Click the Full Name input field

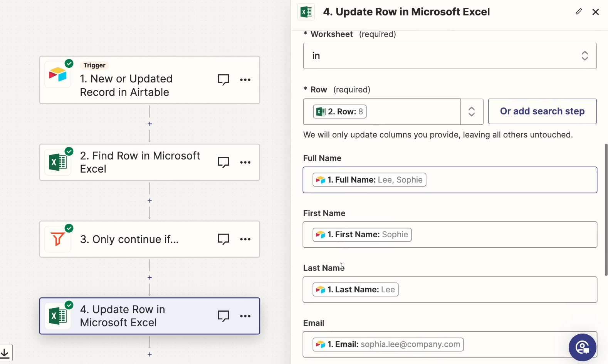[x=450, y=180]
